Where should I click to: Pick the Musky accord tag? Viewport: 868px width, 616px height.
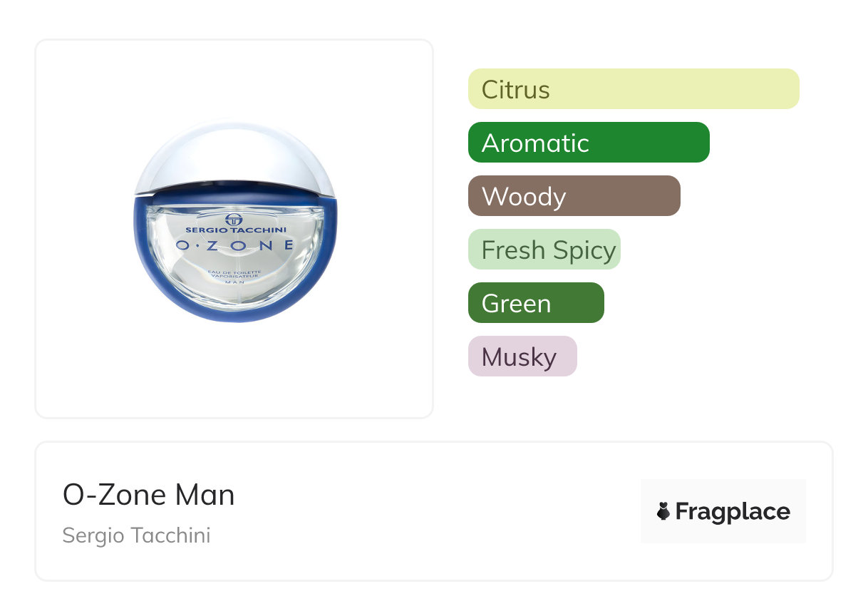(x=522, y=356)
